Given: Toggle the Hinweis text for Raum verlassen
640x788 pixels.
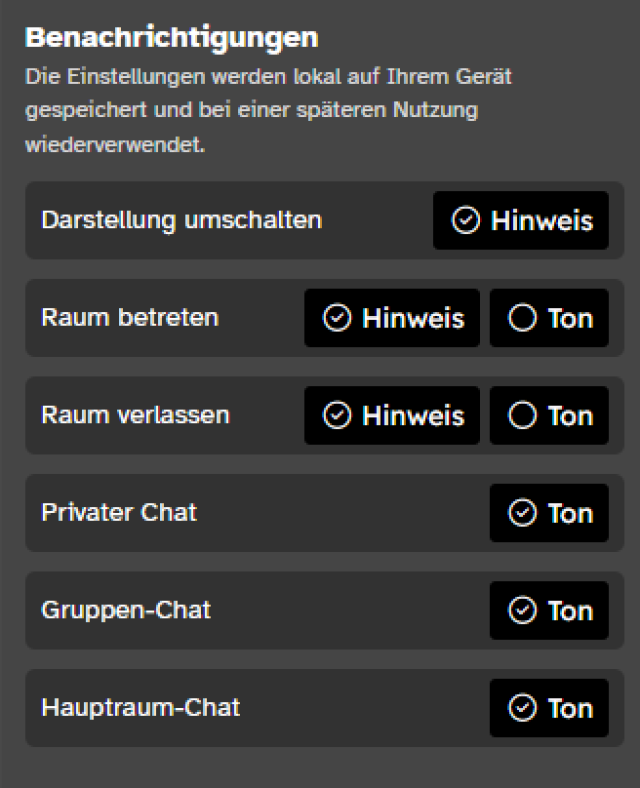Looking at the screenshot, I should 413,416.
